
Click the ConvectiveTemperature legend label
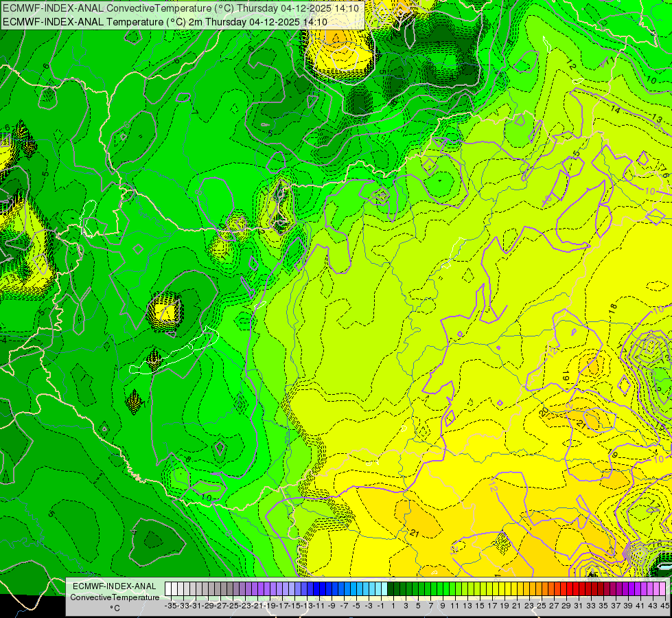pyautogui.click(x=115, y=597)
